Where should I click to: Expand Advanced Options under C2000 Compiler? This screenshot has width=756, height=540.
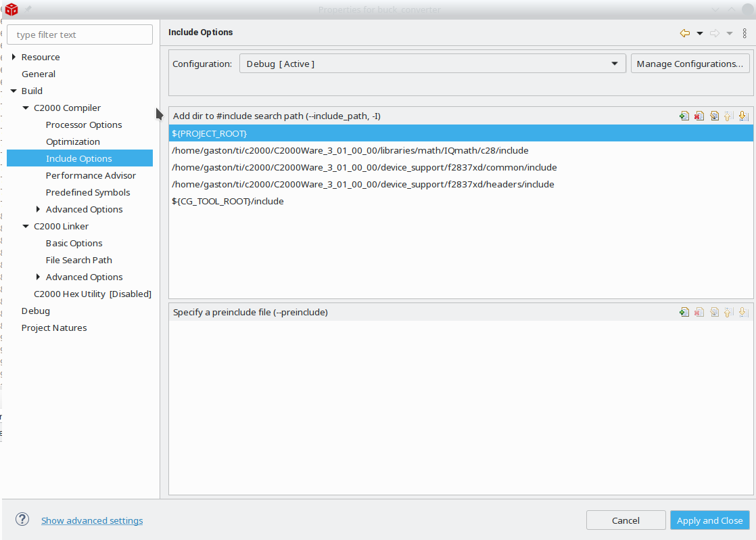click(38, 209)
